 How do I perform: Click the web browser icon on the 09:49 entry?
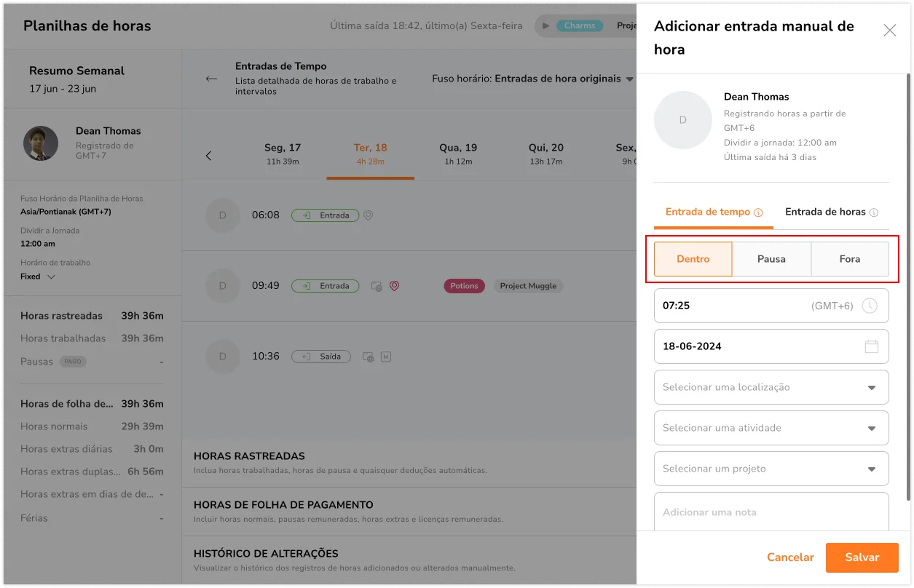pos(377,286)
